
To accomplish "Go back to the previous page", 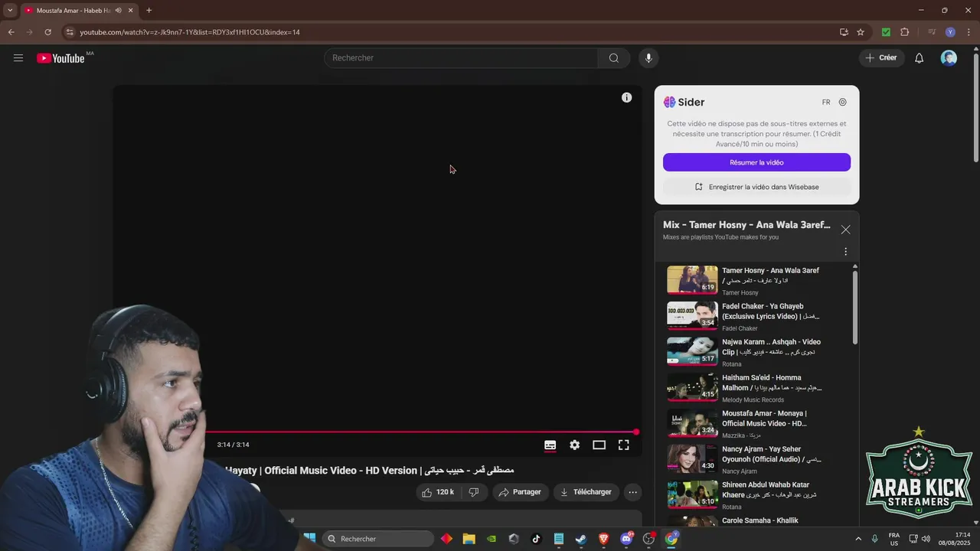I will coord(11,32).
